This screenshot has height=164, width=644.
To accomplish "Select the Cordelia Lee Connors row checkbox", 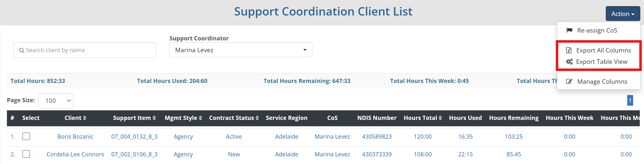I will coord(26,154).
